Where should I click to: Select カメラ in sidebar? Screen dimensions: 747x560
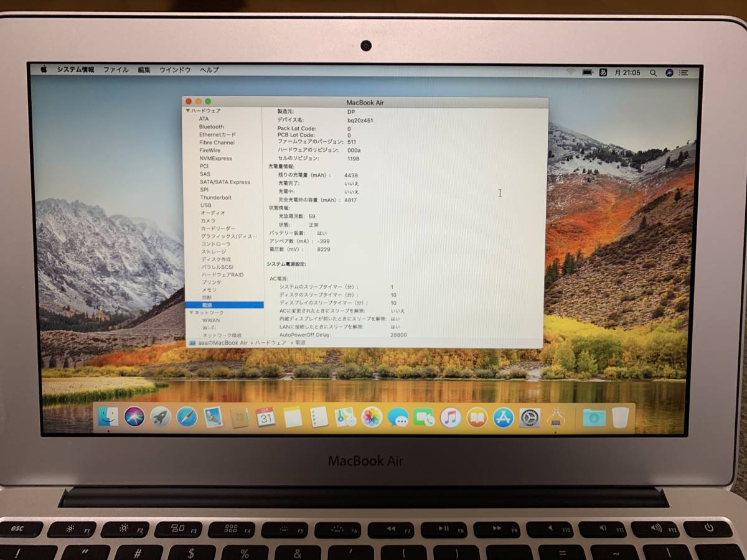[208, 221]
